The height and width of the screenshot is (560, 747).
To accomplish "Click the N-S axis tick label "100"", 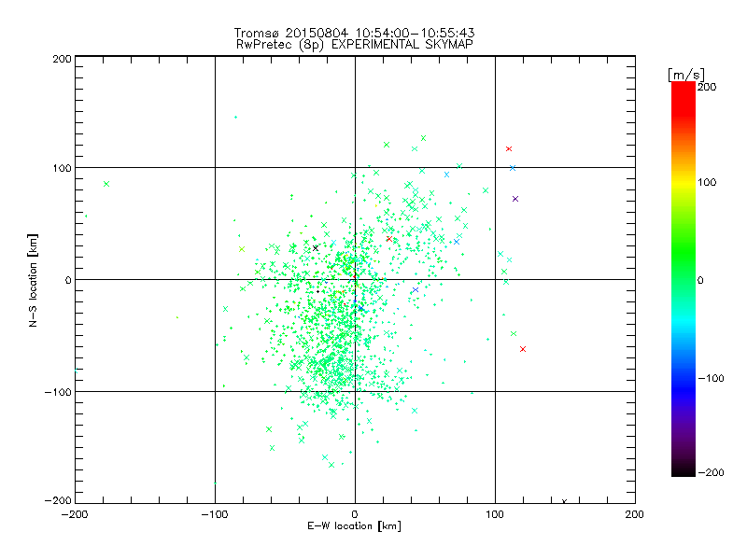I will coord(62,169).
